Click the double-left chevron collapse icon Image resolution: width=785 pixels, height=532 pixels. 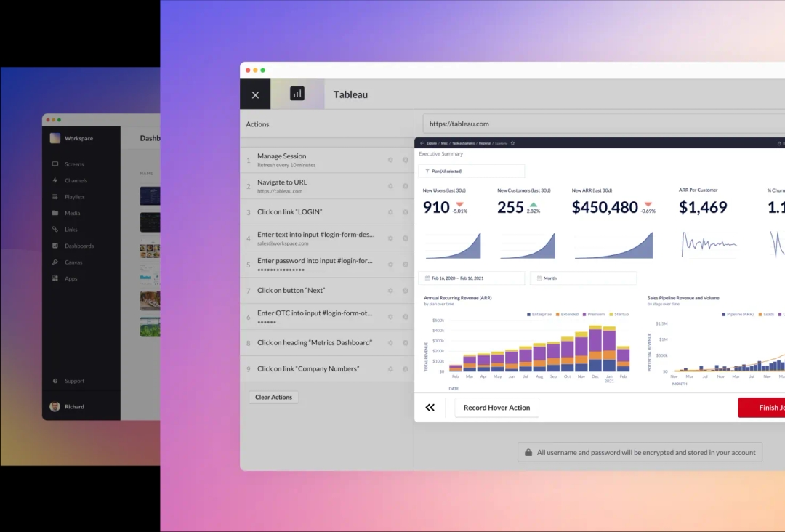pyautogui.click(x=430, y=408)
